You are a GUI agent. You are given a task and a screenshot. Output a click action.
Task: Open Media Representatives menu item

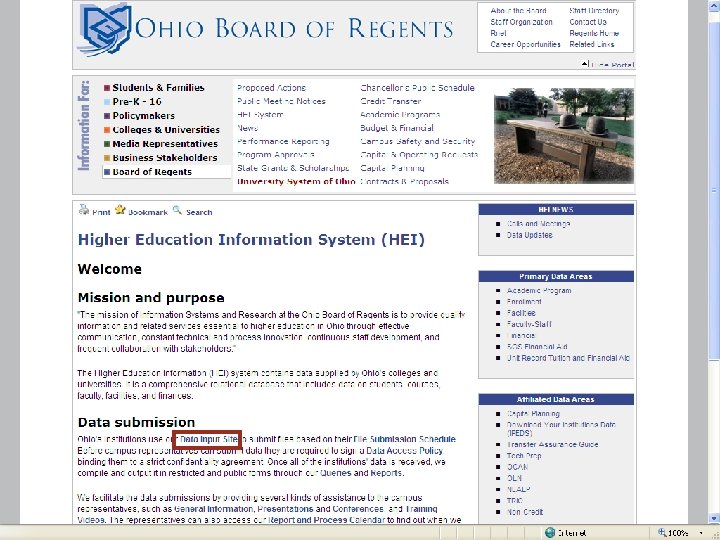165,144
